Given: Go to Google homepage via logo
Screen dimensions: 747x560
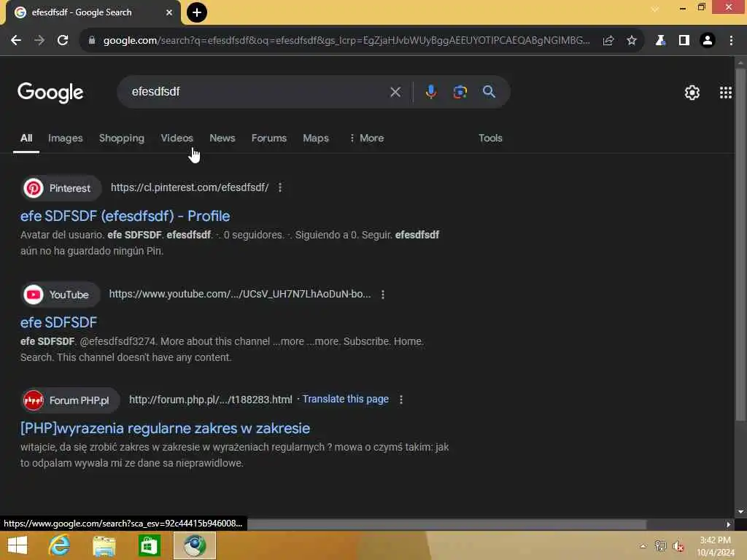Looking at the screenshot, I should point(50,93).
